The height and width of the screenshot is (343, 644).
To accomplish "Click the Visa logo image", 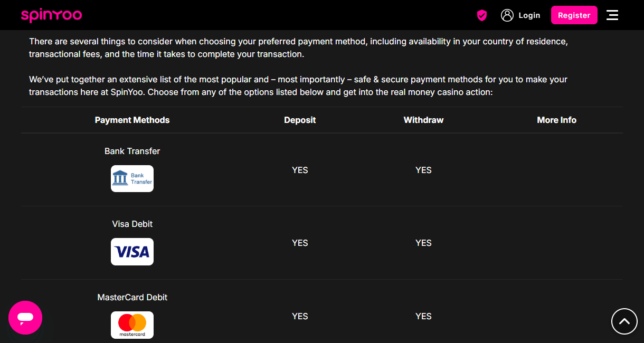I will (132, 252).
